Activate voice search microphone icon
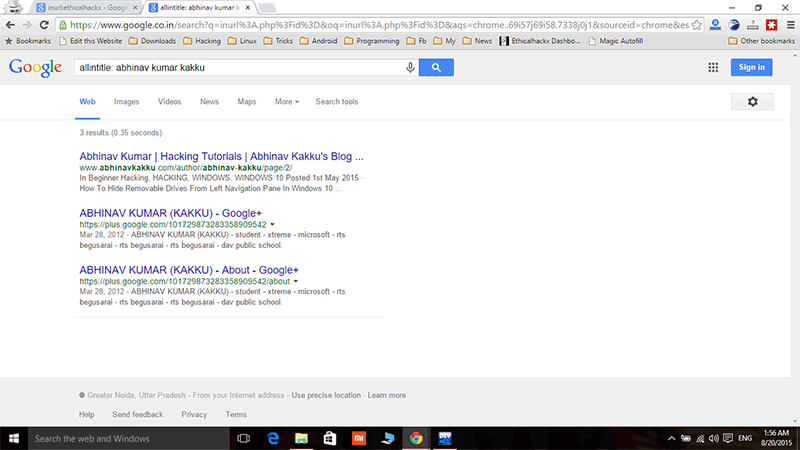The height and width of the screenshot is (450, 800). [410, 67]
